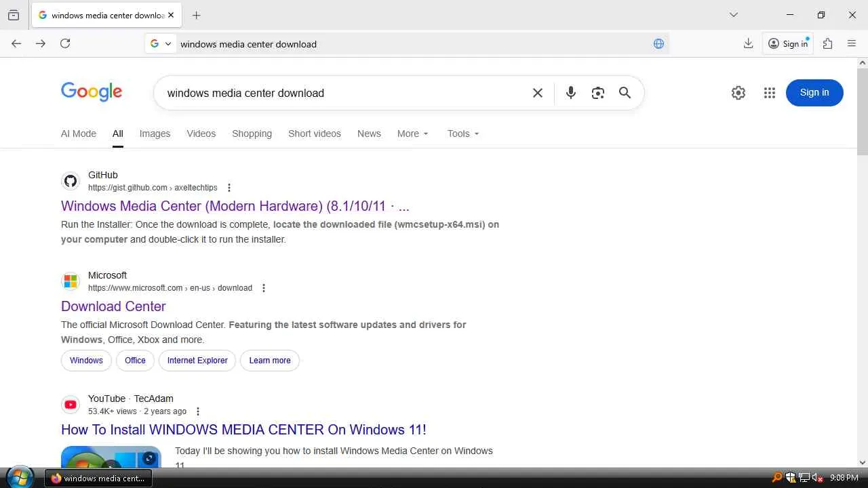Click the GitHub favicon in first result
868x488 pixels.
pyautogui.click(x=71, y=181)
